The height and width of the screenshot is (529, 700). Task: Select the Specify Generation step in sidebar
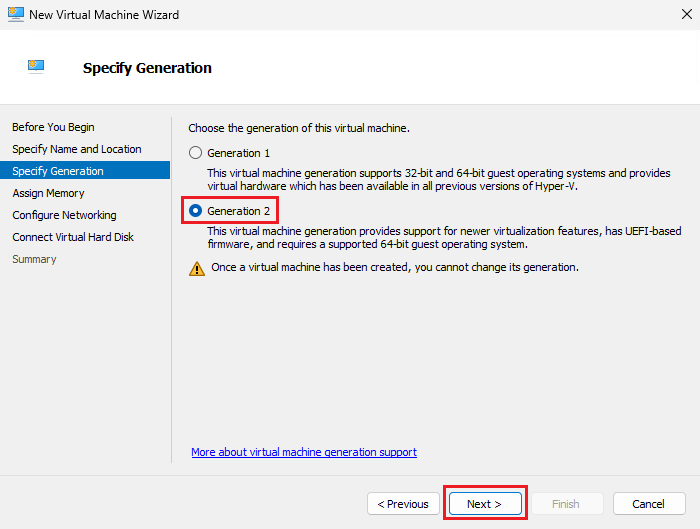(x=58, y=171)
